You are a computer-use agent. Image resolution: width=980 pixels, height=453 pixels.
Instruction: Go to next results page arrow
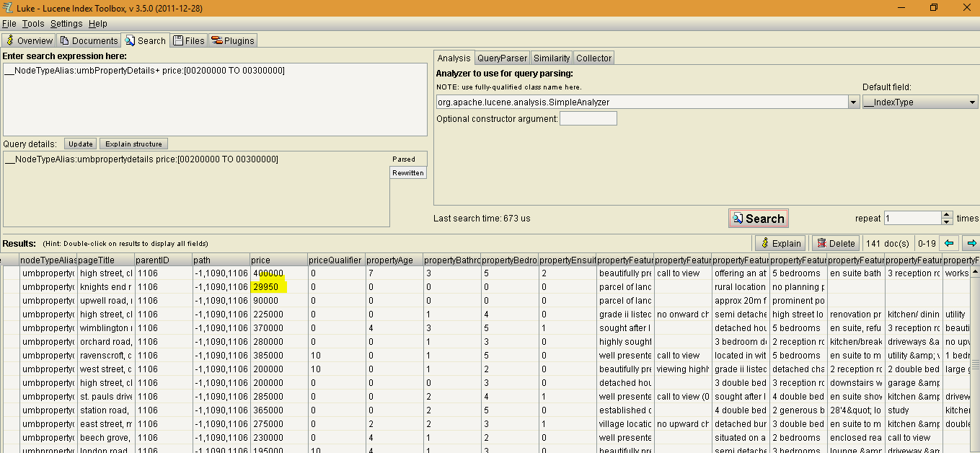[x=971, y=243]
